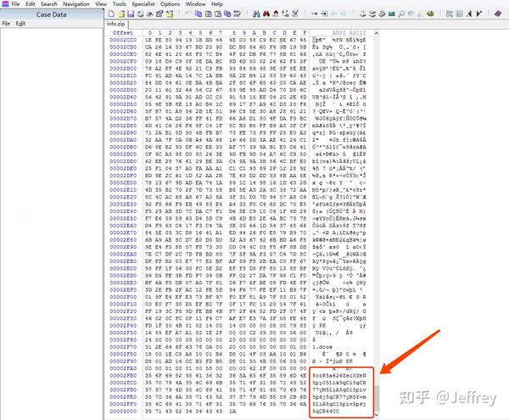Image resolution: width=509 pixels, height=420 pixels.
Task: Click the Open disk icon
Action: point(363,14)
